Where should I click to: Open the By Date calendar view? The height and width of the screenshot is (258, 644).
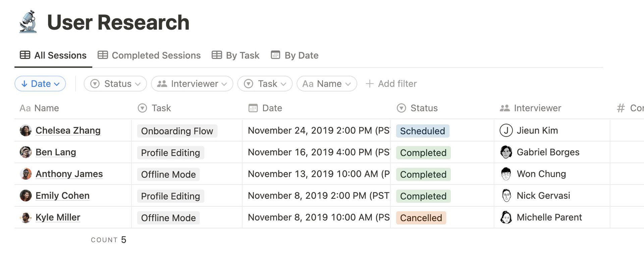pos(294,55)
